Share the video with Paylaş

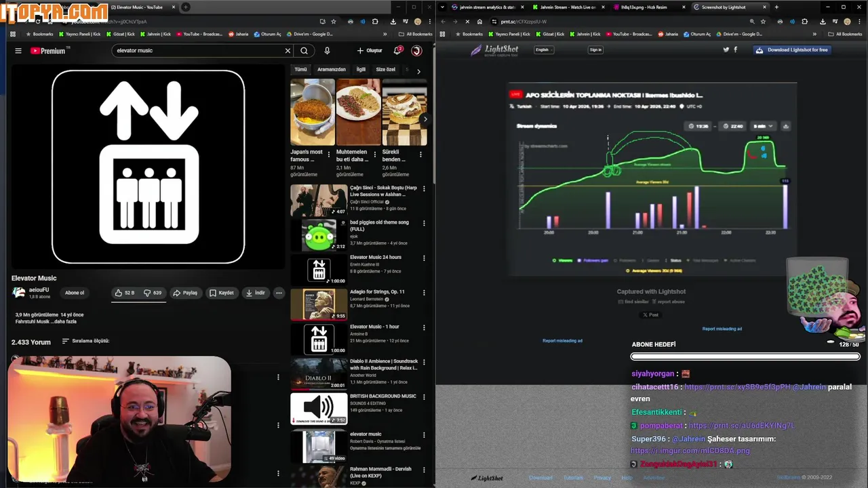[185, 293]
